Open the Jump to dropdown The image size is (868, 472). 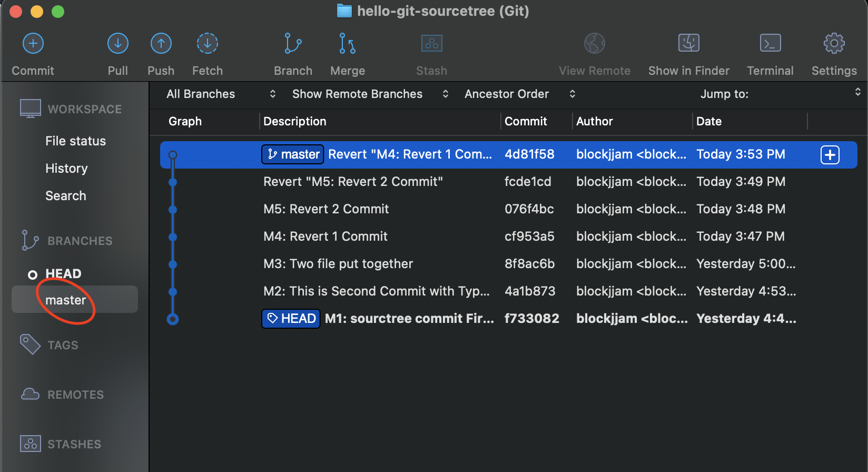(x=780, y=94)
